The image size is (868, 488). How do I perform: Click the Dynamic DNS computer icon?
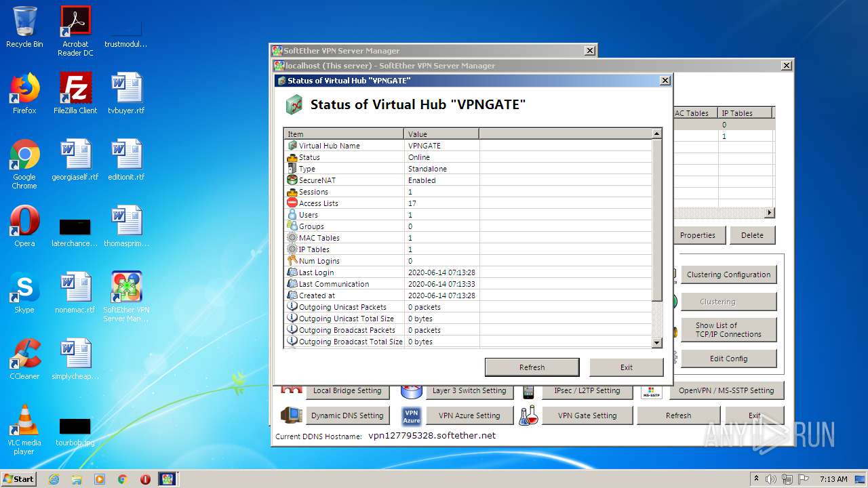[292, 415]
